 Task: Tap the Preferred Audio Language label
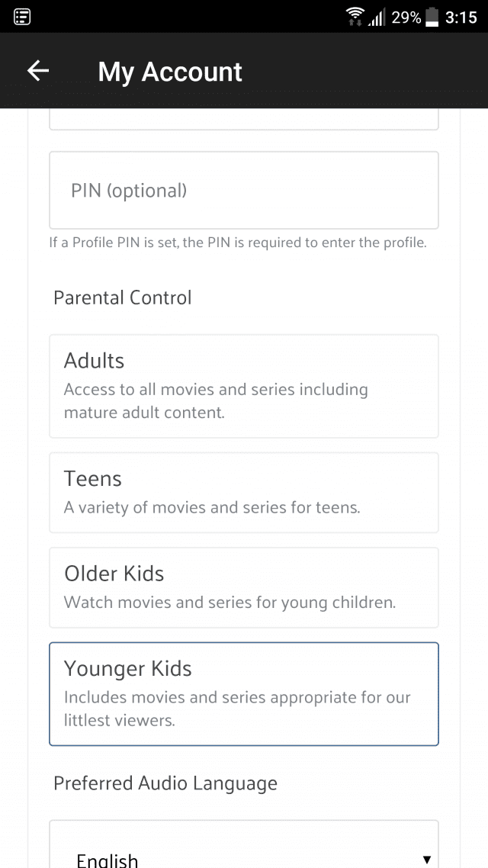tap(165, 783)
